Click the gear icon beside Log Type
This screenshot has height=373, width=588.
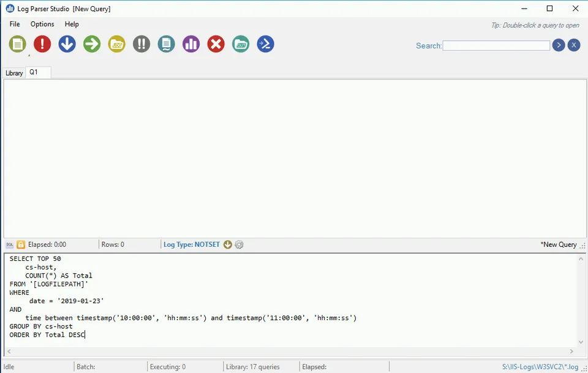click(x=239, y=244)
